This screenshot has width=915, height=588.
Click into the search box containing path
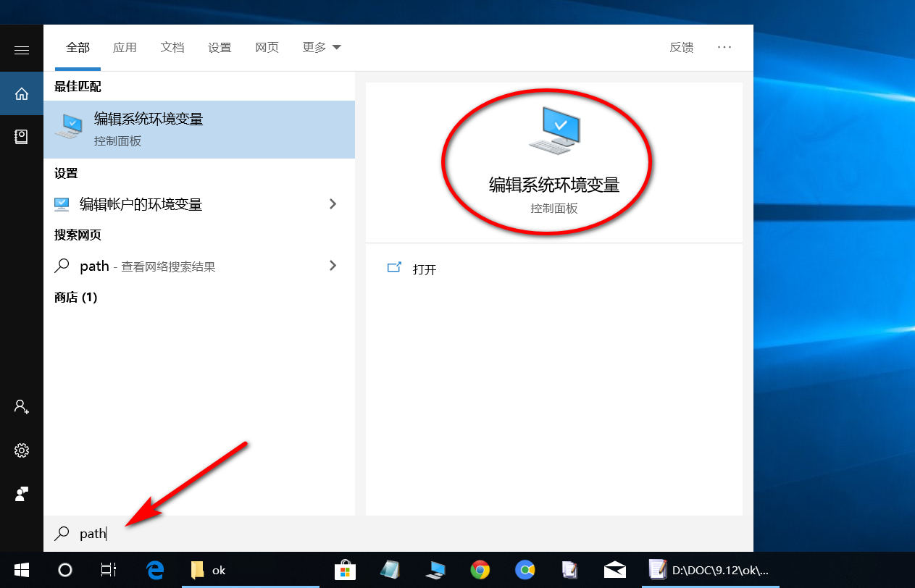[x=398, y=534]
